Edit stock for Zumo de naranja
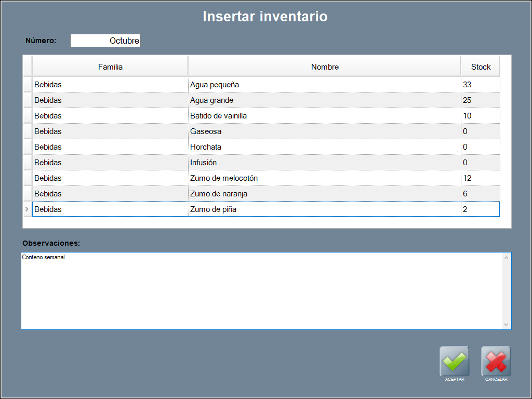This screenshot has width=532, height=399. coord(480,194)
